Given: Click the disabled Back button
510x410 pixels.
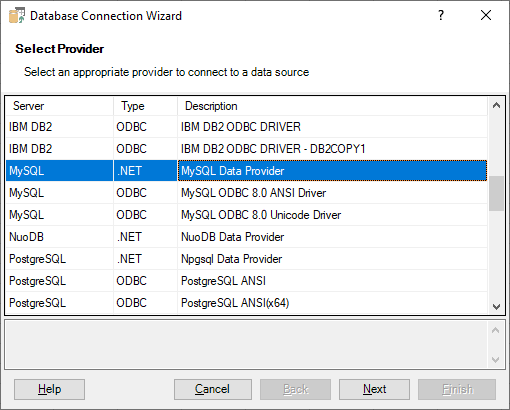Looking at the screenshot, I should tap(295, 389).
